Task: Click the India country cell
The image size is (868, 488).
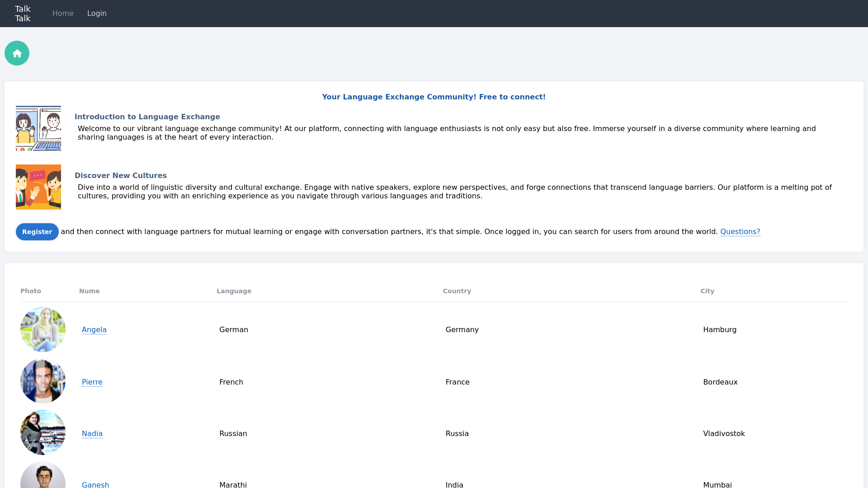Action: 454,484
